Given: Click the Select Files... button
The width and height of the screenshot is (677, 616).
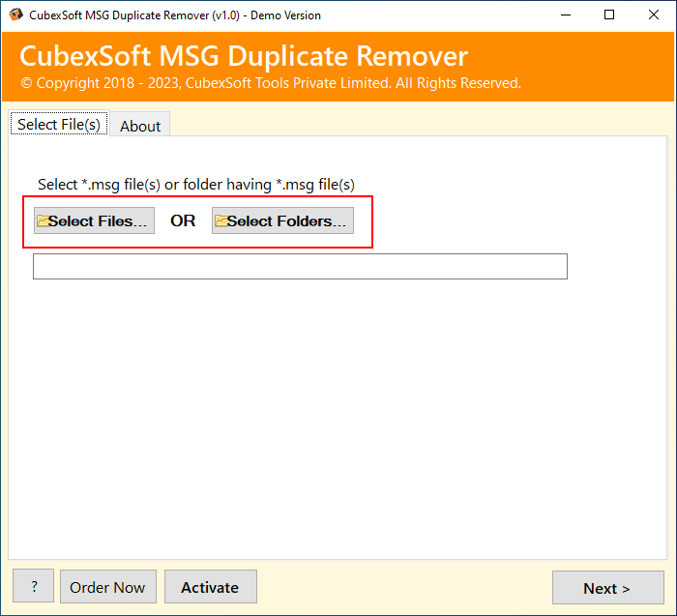Looking at the screenshot, I should tap(94, 220).
